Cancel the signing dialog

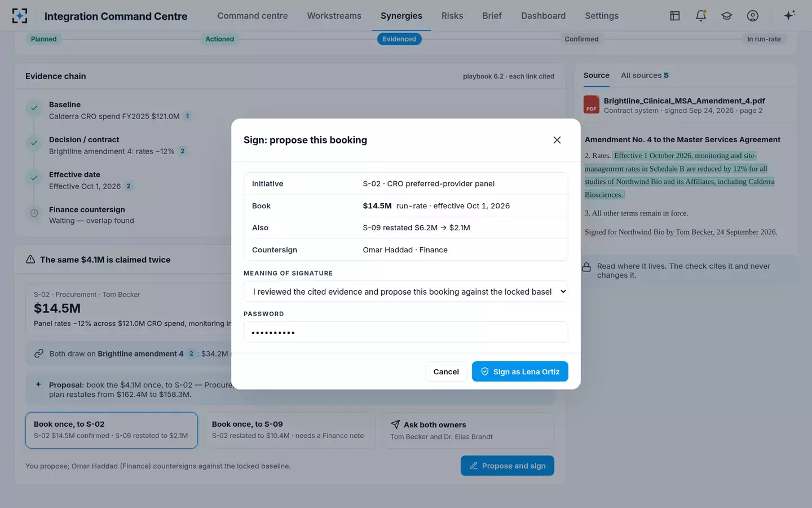coord(446,371)
